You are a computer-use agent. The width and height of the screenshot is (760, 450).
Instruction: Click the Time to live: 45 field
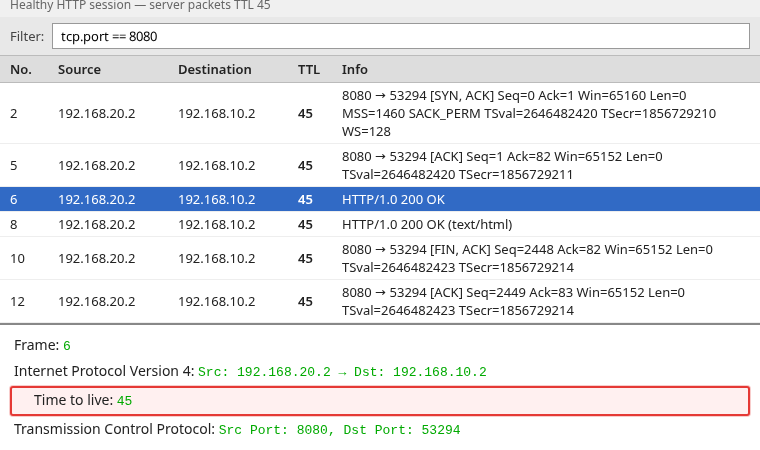380,401
